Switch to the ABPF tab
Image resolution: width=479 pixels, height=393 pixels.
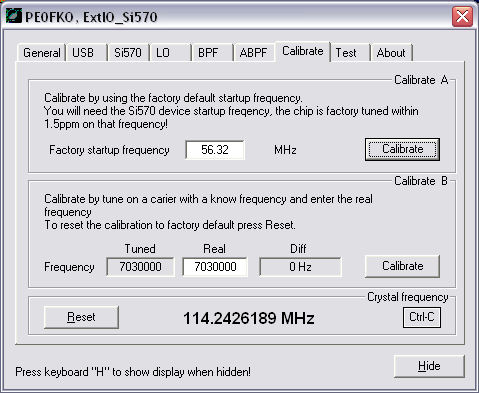click(x=254, y=53)
